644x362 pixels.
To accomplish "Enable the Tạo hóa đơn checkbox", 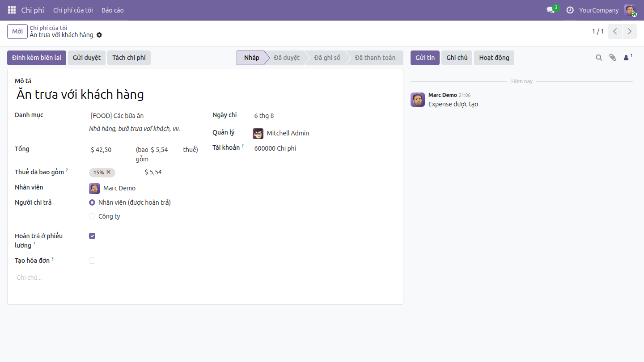I will [x=92, y=261].
